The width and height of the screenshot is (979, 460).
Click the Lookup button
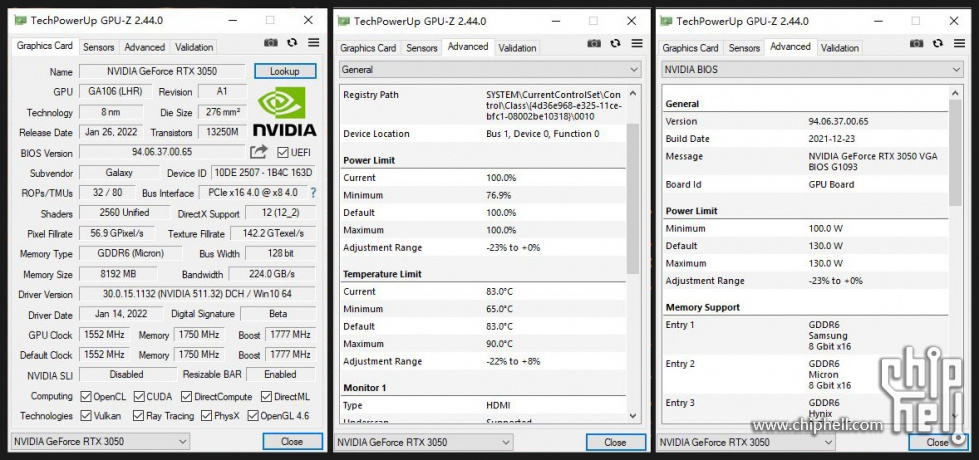click(285, 71)
